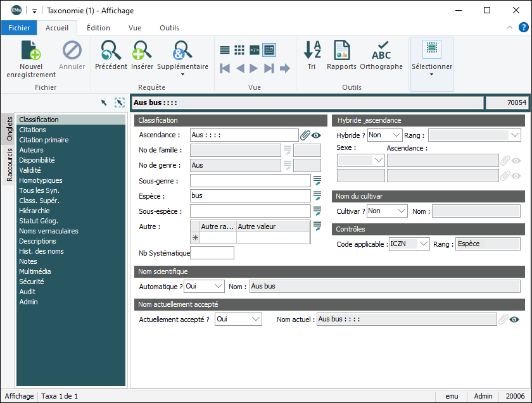Open the Supplémentaire search dropdown

(x=182, y=74)
